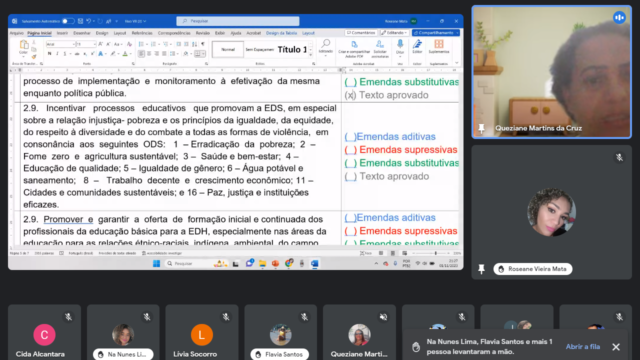The image size is (640, 360).
Task: Click the Suplementos icon in the ribbon
Action: tap(439, 47)
